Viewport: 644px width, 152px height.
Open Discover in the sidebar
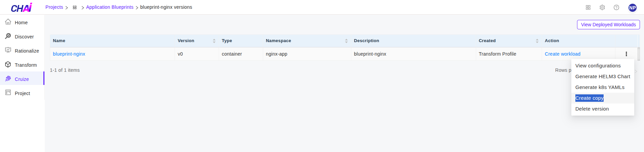click(24, 37)
